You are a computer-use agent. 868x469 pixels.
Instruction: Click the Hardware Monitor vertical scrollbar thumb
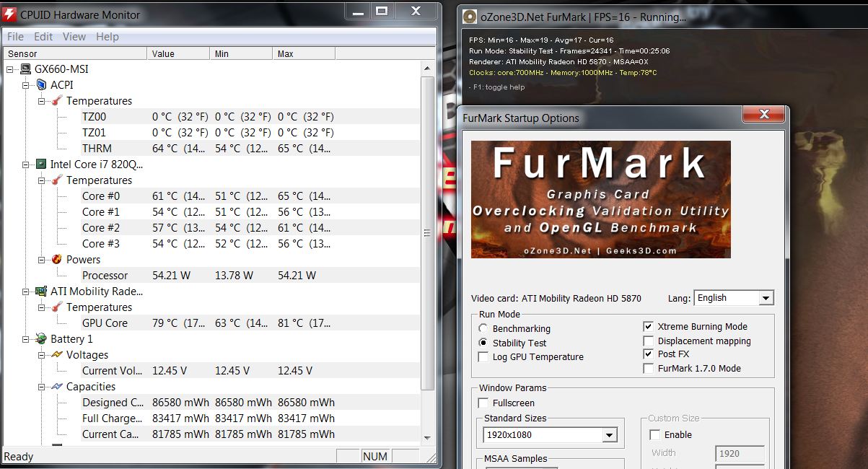click(427, 233)
